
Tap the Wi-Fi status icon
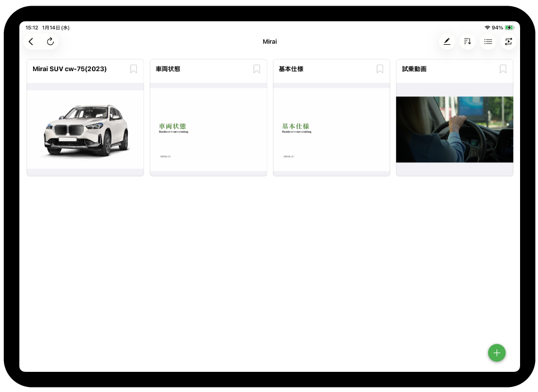point(487,27)
